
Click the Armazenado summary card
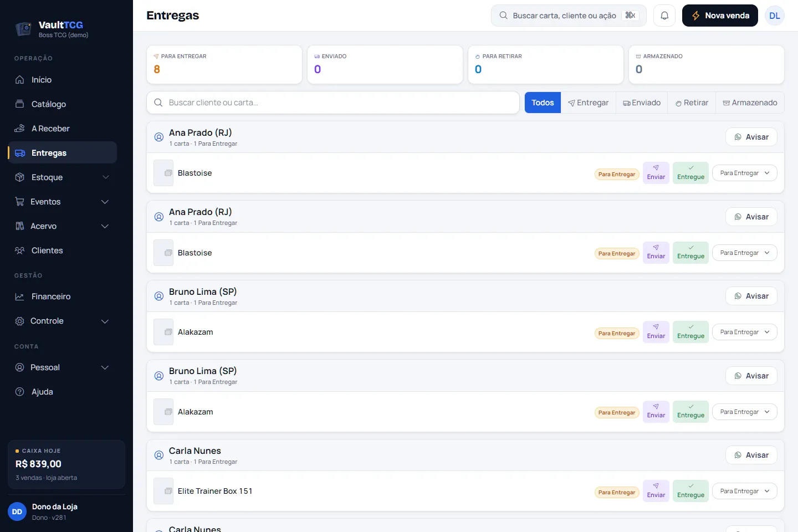[707, 64]
